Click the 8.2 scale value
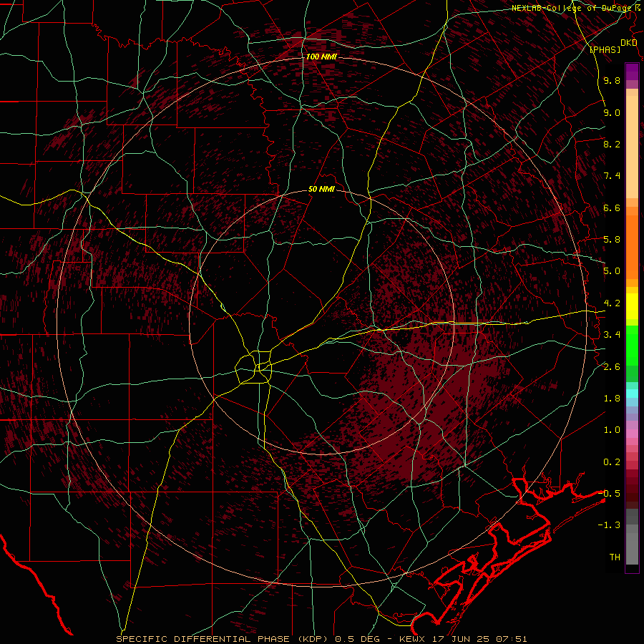Viewport: 644px width, 644px height. [x=612, y=144]
